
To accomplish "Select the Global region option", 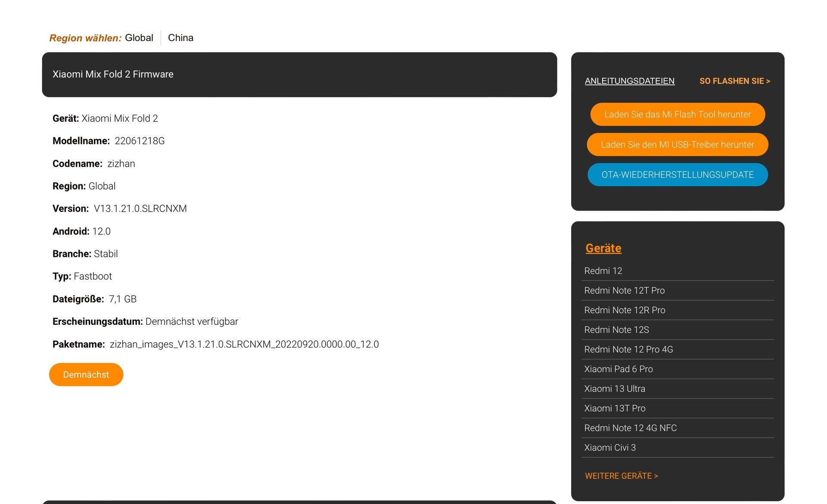I will (x=139, y=38).
